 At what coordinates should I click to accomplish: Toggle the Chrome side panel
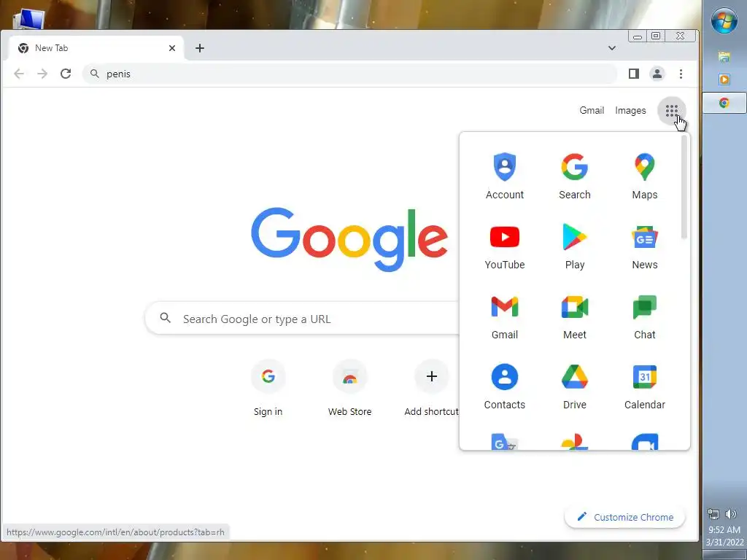[x=634, y=74]
